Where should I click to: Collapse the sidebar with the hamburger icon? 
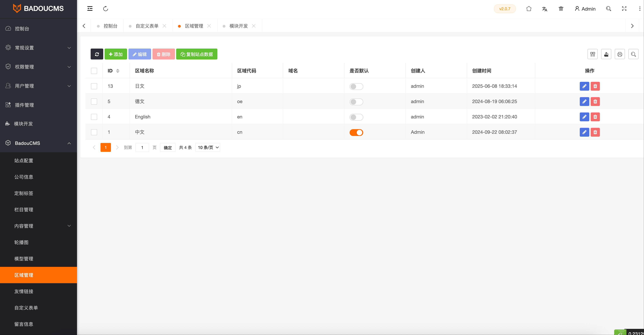(x=90, y=9)
